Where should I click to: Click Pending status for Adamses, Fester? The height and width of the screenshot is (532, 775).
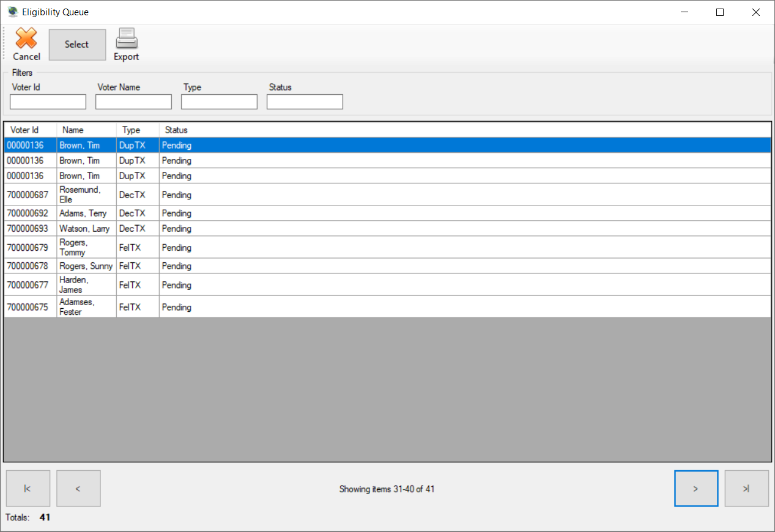(x=465, y=307)
